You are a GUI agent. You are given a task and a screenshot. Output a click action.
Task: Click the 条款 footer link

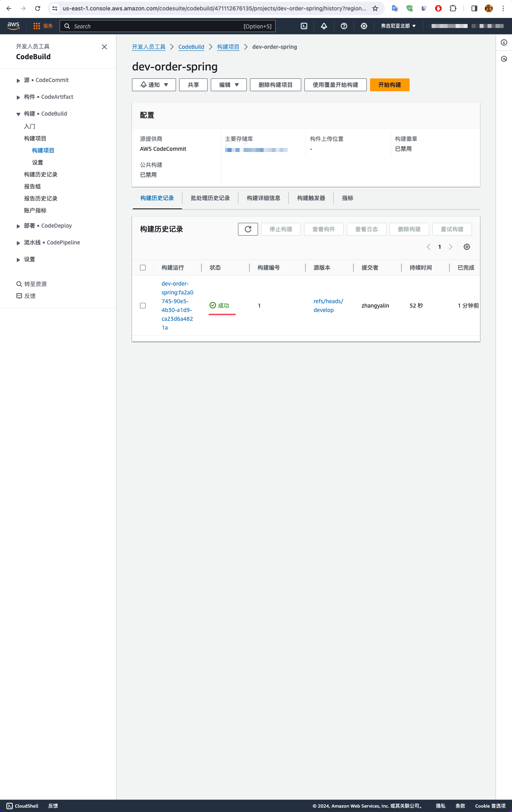460,806
